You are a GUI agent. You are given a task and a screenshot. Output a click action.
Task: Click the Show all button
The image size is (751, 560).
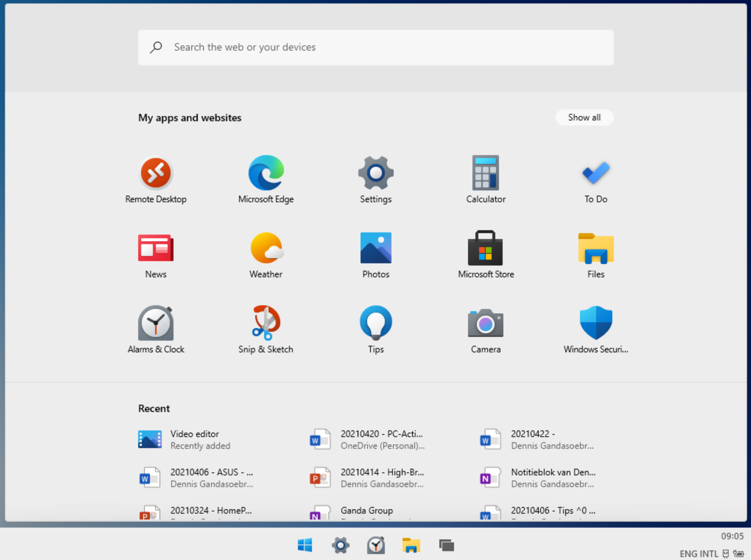[x=584, y=117]
